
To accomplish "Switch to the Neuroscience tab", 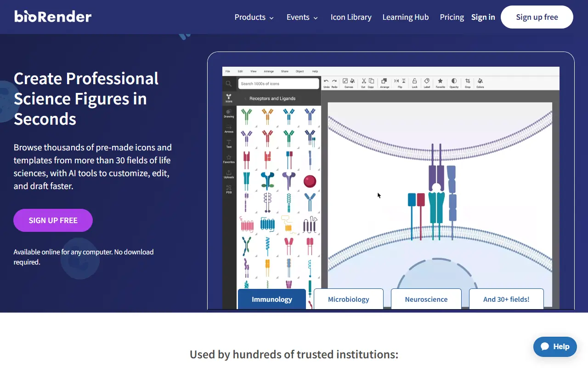I will pos(426,299).
